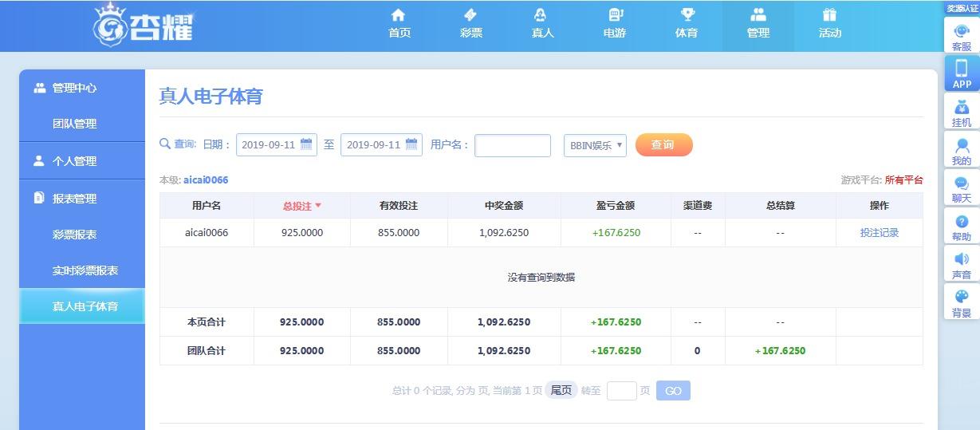Open 背景 background palette icon
Screen dimensions: 980x430
click(x=962, y=302)
